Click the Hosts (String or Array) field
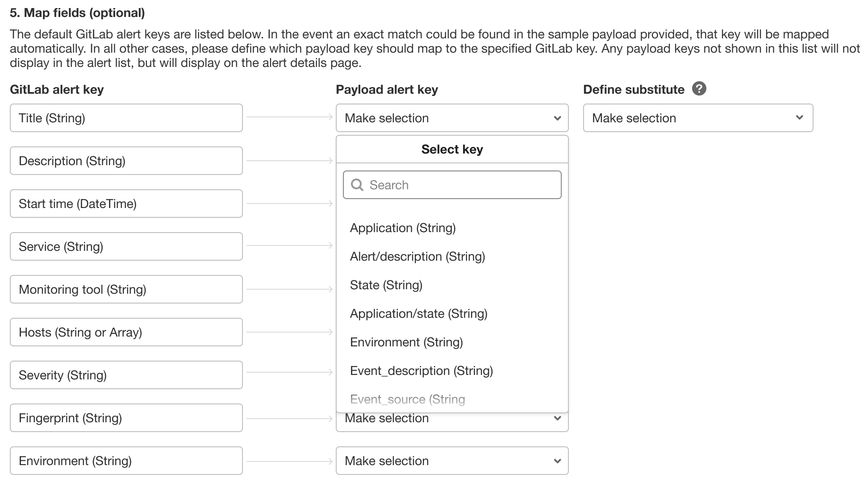Screen dimensions: 868x491 pos(126,332)
